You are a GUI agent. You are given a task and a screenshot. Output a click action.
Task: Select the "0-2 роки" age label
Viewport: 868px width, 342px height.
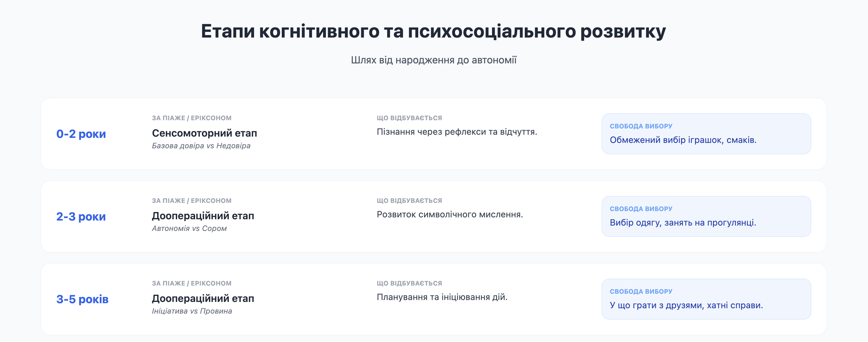(81, 134)
